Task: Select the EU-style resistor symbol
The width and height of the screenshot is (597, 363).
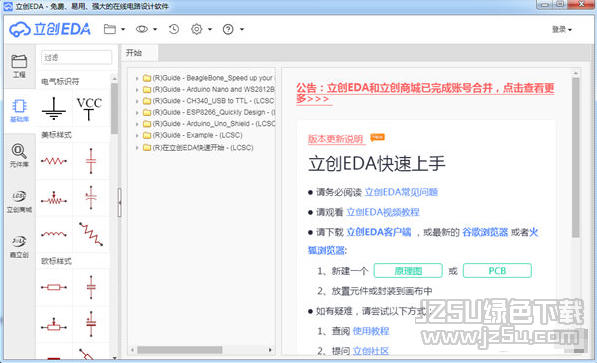Action: [x=54, y=287]
